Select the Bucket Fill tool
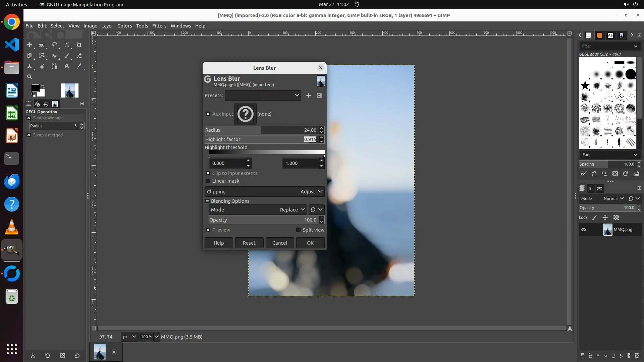This screenshot has height=362, width=644. tap(54, 56)
